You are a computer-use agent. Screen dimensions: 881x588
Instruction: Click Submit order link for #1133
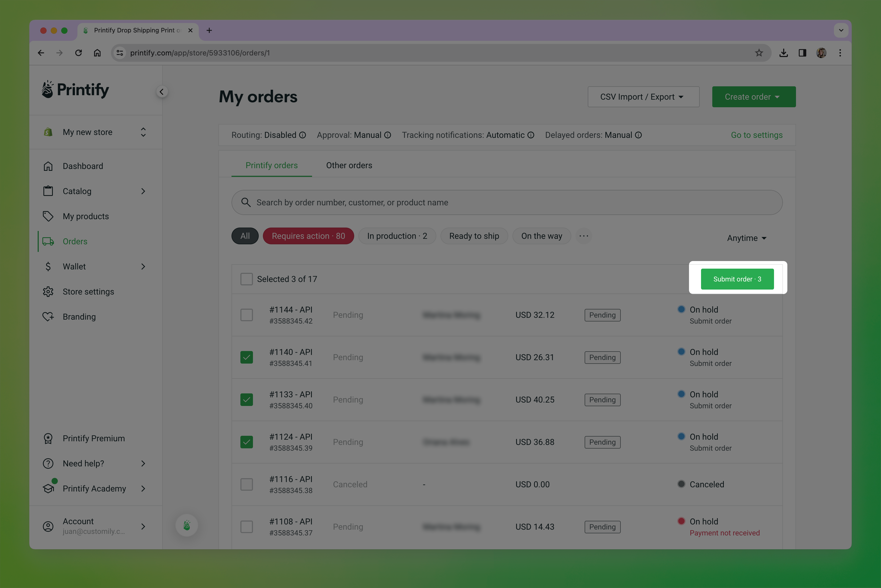pyautogui.click(x=710, y=406)
